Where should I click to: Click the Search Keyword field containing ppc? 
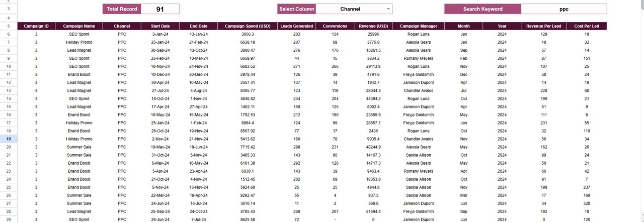[x=563, y=9]
